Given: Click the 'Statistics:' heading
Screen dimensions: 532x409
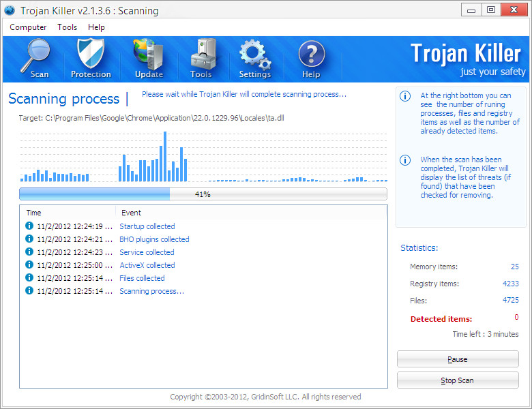Looking at the screenshot, I should (419, 248).
